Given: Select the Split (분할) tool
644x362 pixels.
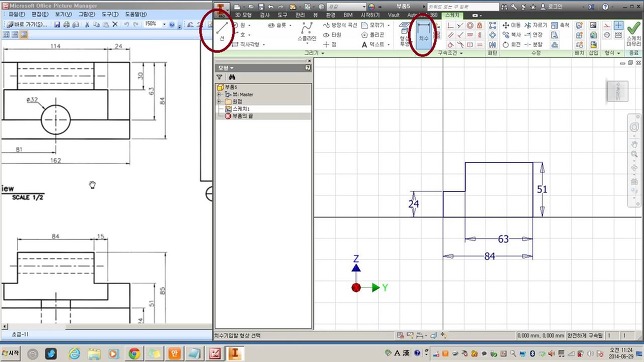Looking at the screenshot, I should pyautogui.click(x=534, y=44).
